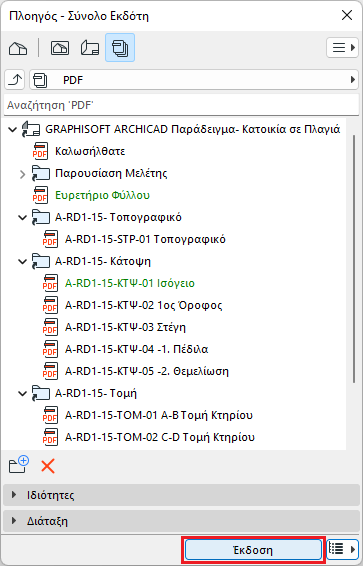Select the Καλωσήλθατε PDF item
Image resolution: width=363 pixels, height=566 pixels.
coord(90,151)
